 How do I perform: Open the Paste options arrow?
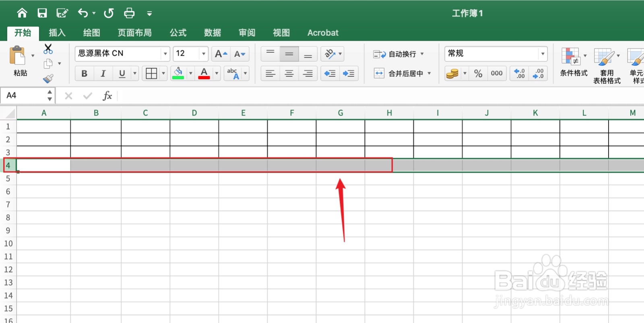click(x=33, y=56)
